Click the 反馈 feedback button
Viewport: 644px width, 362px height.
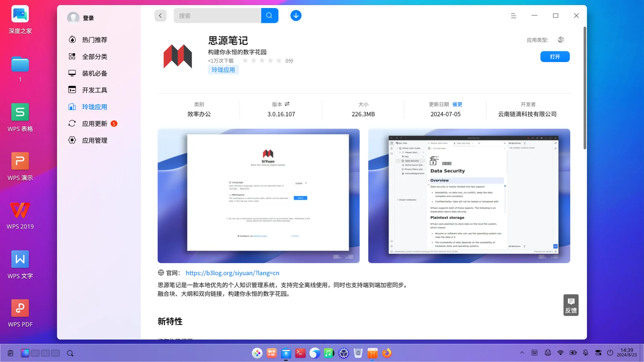[x=571, y=305]
